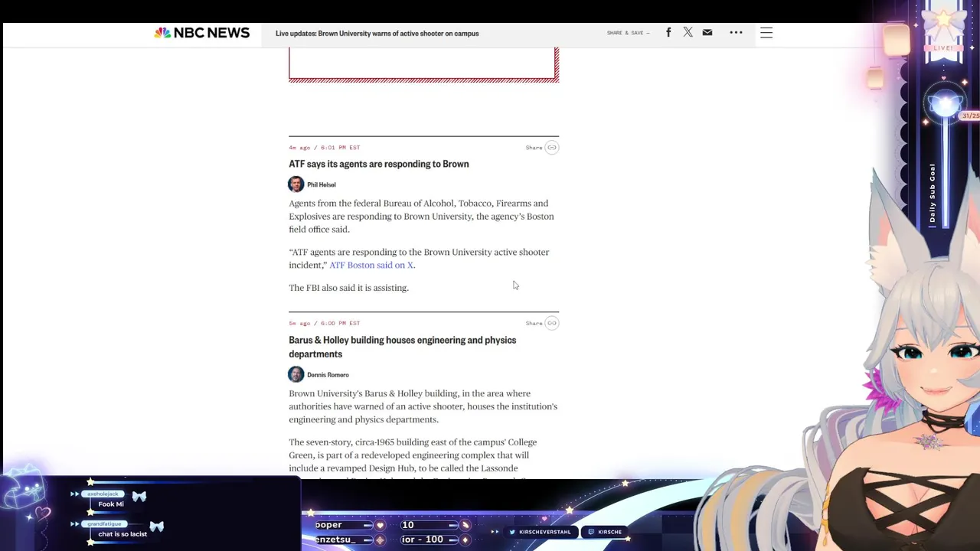Share the live blog by email
The height and width of the screenshot is (551, 980).
pyautogui.click(x=707, y=32)
